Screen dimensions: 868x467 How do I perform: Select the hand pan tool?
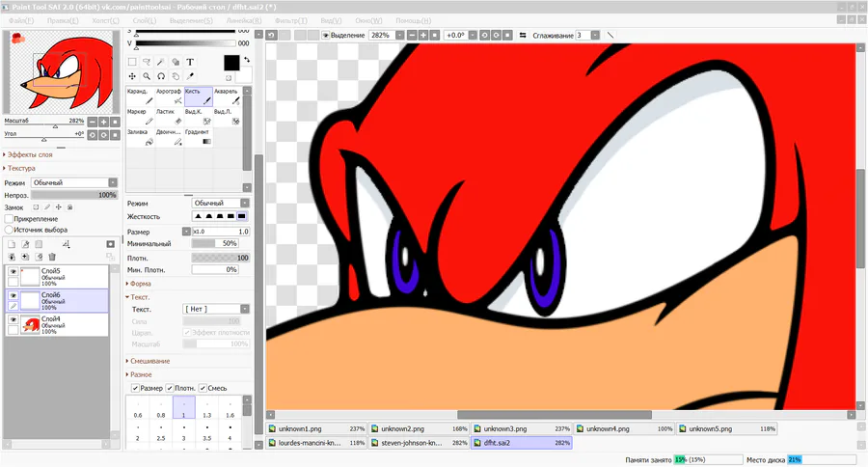pyautogui.click(x=176, y=76)
